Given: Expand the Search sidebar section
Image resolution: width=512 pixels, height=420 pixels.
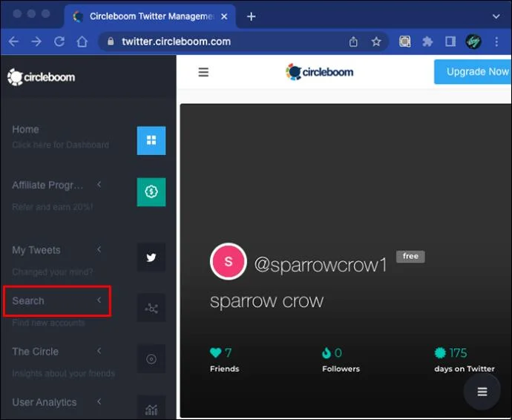Looking at the screenshot, I should point(57,301).
